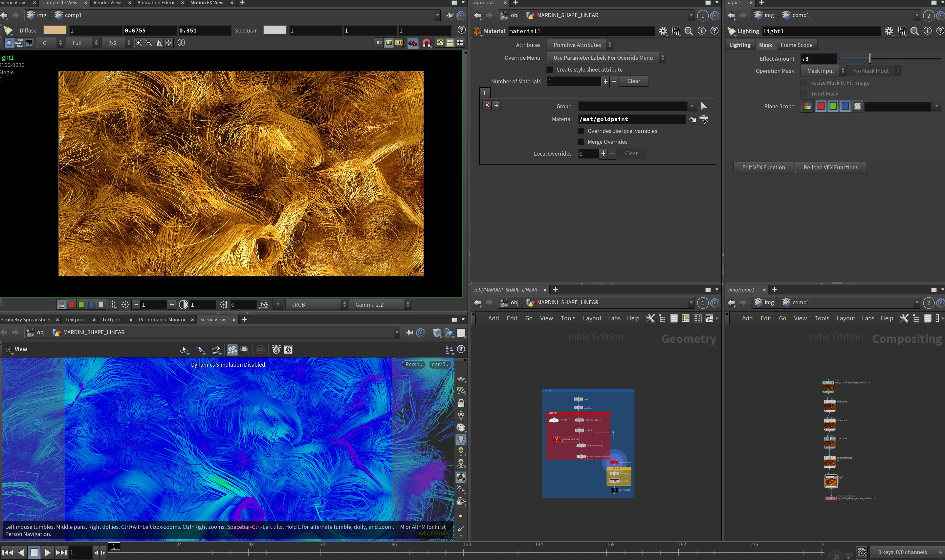Check Overrides use local variables
The height and width of the screenshot is (560, 945).
click(581, 131)
